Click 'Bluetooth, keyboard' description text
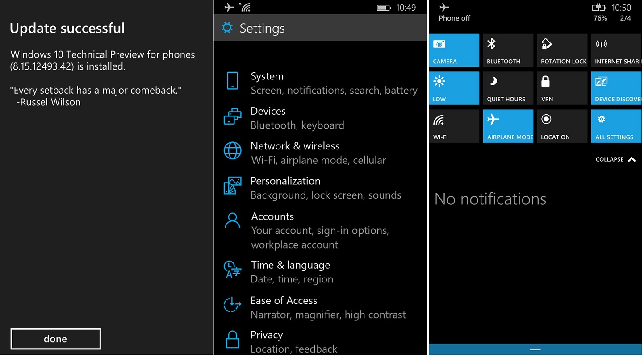 click(297, 125)
